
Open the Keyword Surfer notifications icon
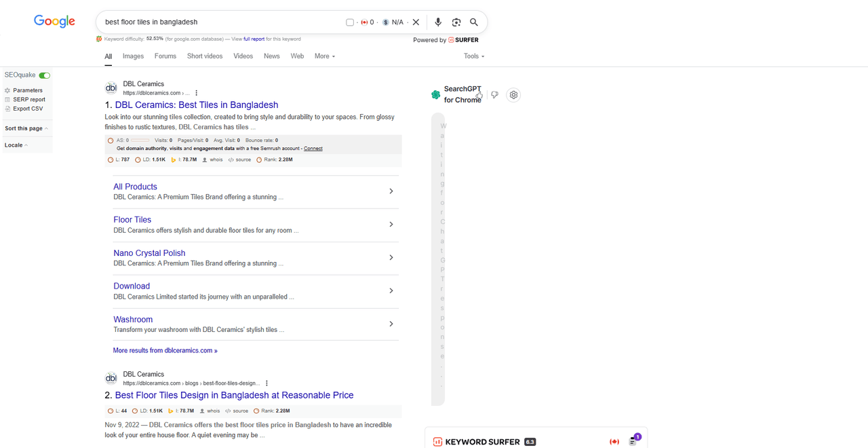(x=633, y=441)
